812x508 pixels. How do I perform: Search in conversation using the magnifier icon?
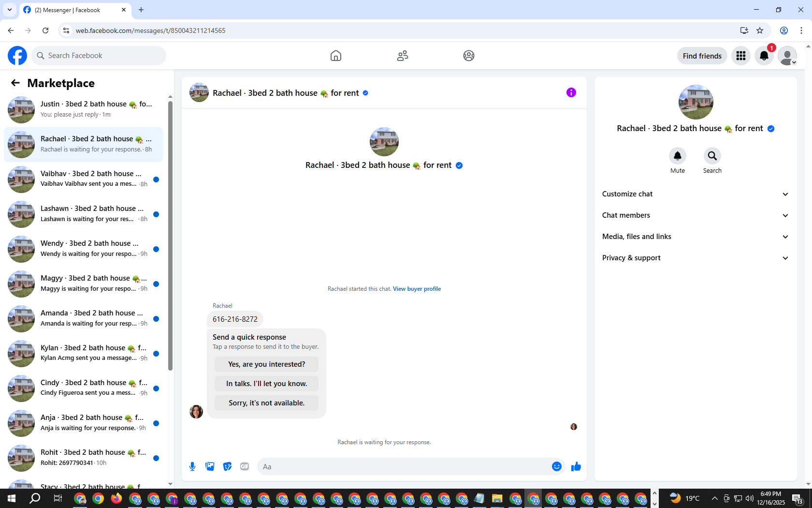click(x=712, y=156)
